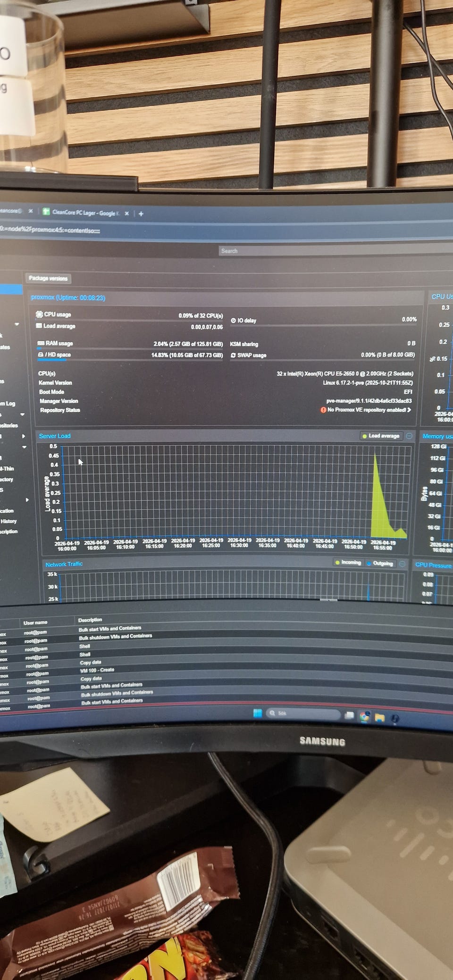This screenshot has width=453, height=980.
Task: Click the CPU usage progress bar
Action: [x=130, y=320]
